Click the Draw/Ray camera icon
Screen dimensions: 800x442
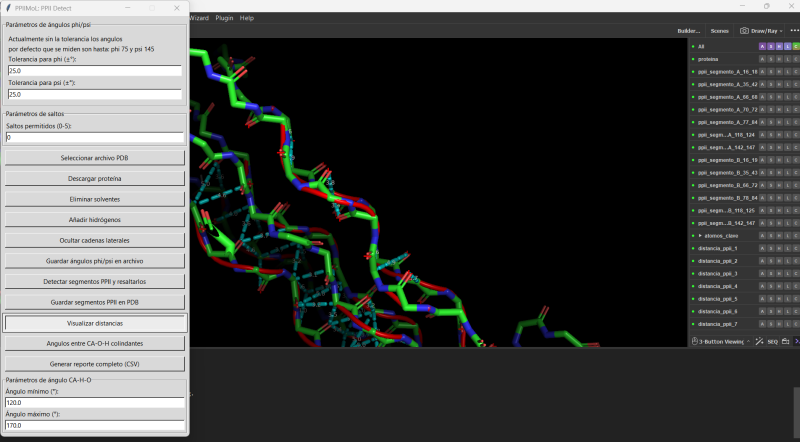click(745, 31)
